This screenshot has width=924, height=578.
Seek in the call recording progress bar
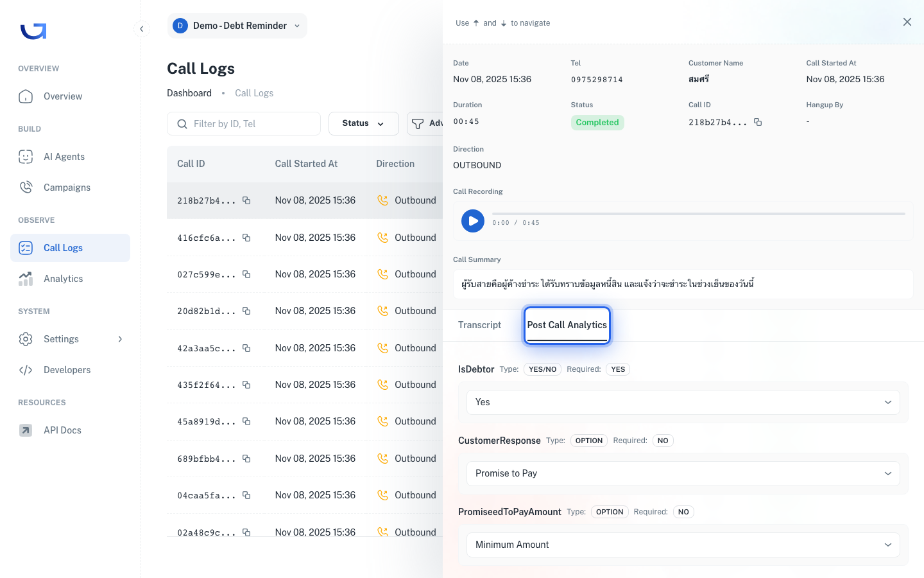tap(698, 214)
